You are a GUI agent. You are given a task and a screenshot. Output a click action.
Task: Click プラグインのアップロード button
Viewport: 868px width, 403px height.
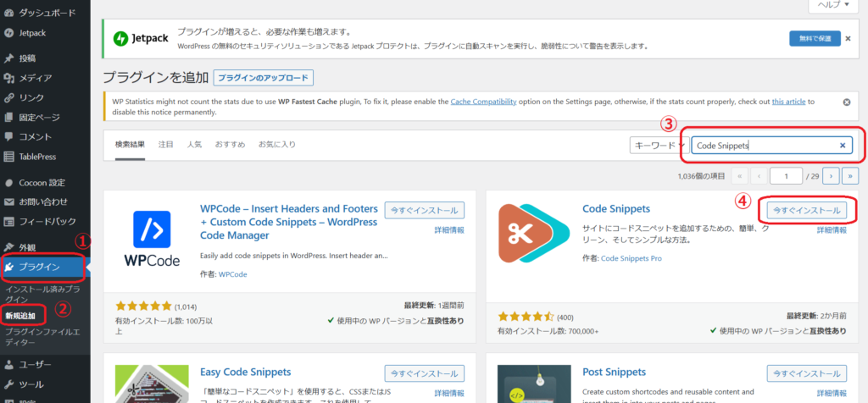click(x=264, y=78)
